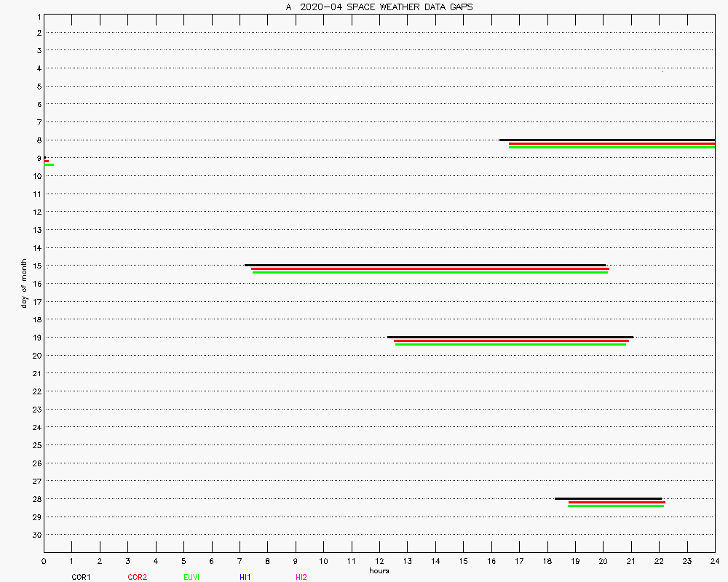
Task: Click the red COR2 legend label
Action: [137, 577]
